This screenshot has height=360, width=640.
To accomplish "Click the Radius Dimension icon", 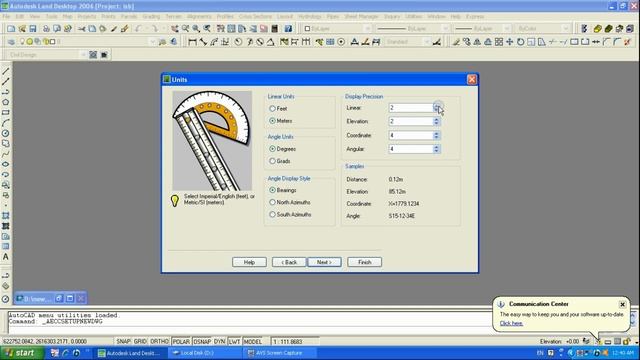I will 238,42.
